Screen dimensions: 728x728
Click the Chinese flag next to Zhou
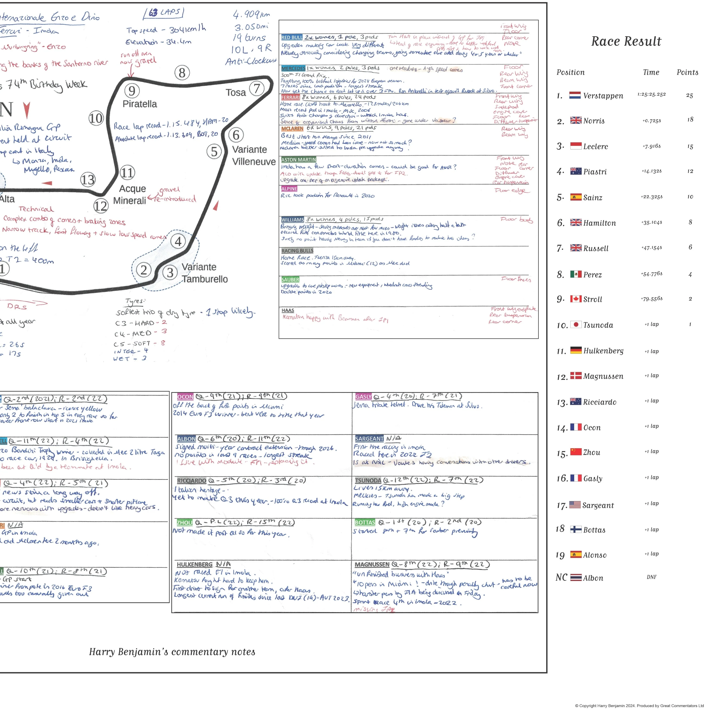(x=576, y=451)
